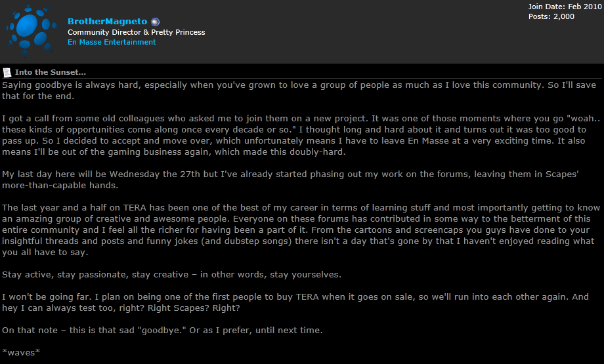This screenshot has height=364, width=604.
Task: Click the Join Date: Feb 2010 text
Action: tap(565, 7)
